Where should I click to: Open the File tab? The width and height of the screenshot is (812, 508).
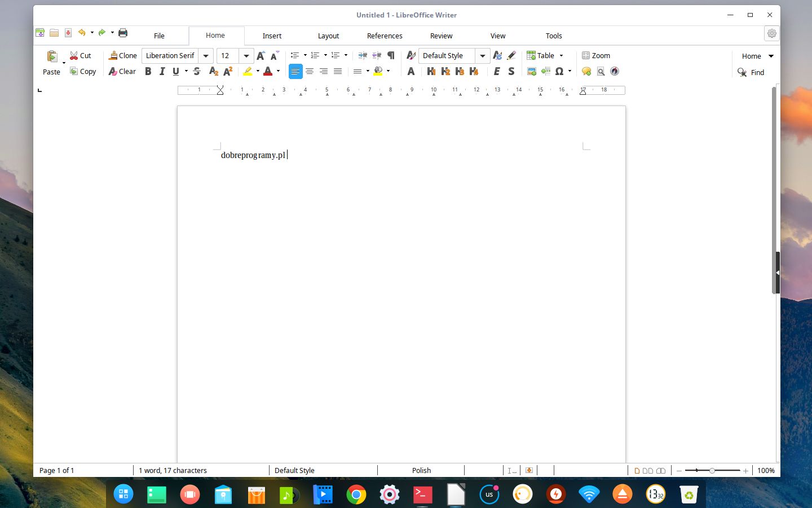(159, 36)
